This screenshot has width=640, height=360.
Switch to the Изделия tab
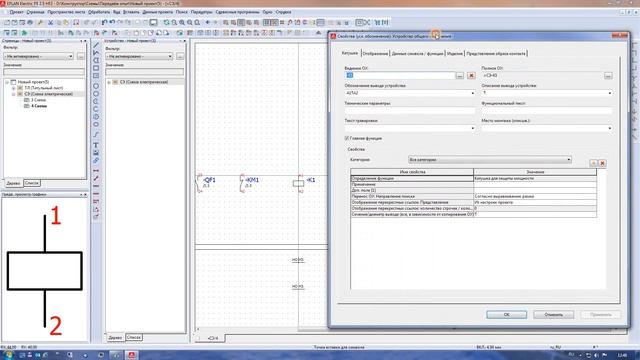[455, 54]
